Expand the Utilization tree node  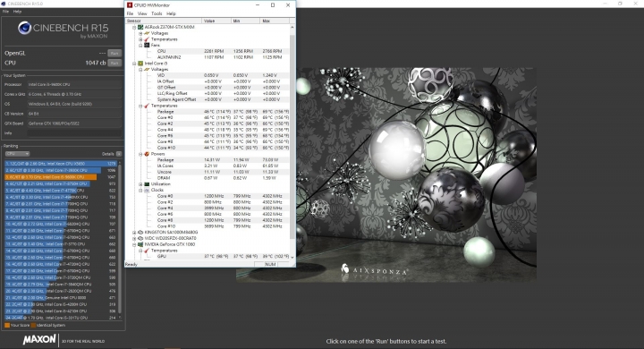coord(140,184)
